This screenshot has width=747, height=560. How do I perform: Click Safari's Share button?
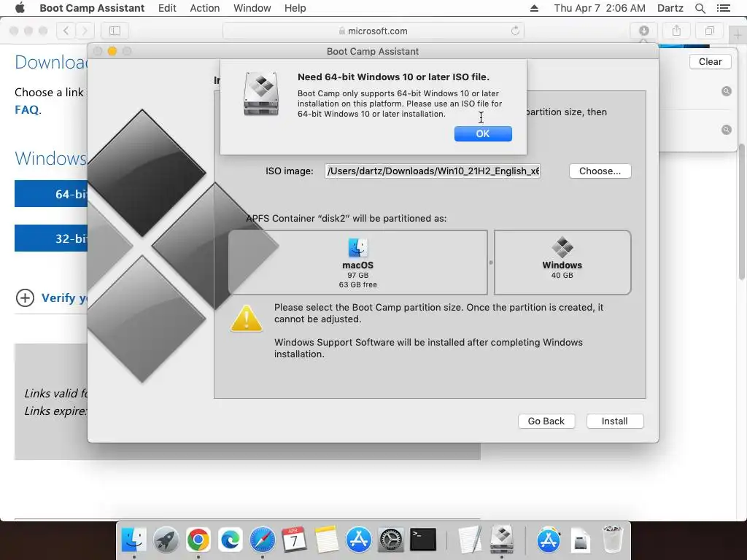click(x=676, y=31)
